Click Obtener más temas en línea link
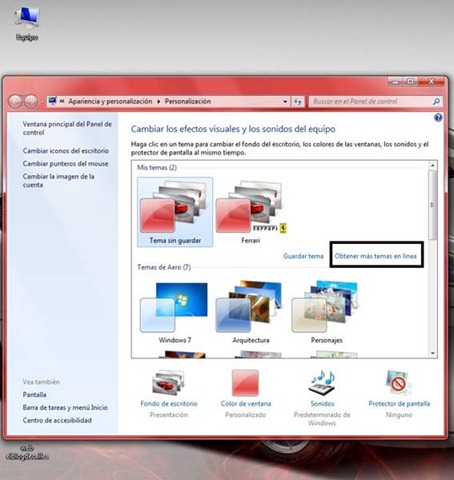 click(376, 256)
